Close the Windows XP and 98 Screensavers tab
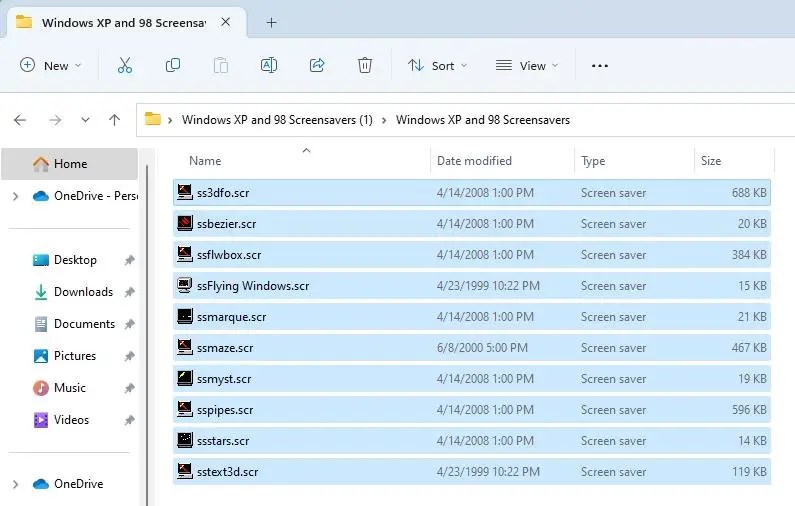This screenshot has width=795, height=506. [226, 22]
